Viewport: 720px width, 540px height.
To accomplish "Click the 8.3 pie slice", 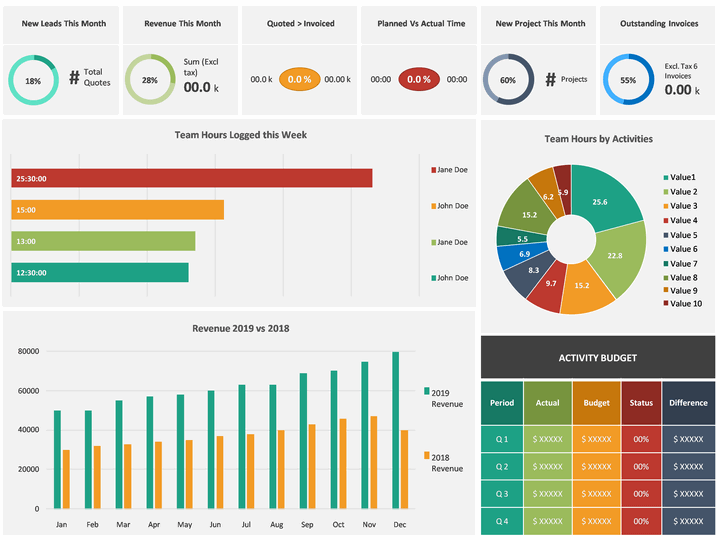I will (528, 273).
